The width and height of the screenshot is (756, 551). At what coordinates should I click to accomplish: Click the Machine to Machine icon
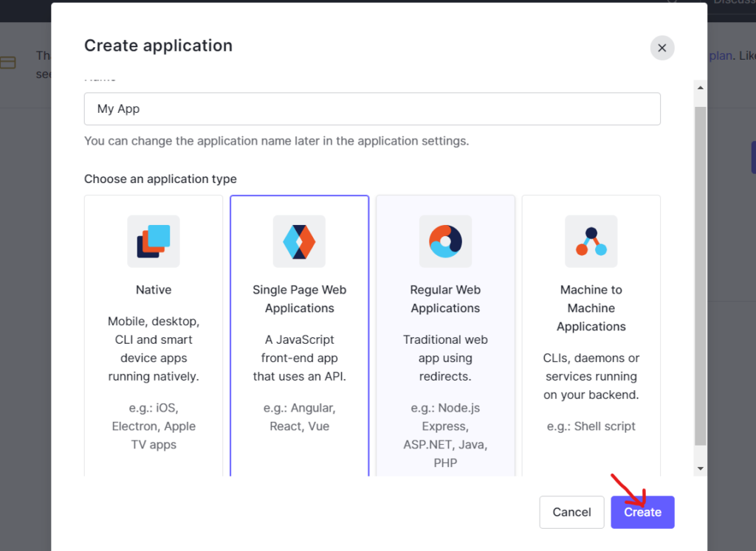pyautogui.click(x=591, y=241)
